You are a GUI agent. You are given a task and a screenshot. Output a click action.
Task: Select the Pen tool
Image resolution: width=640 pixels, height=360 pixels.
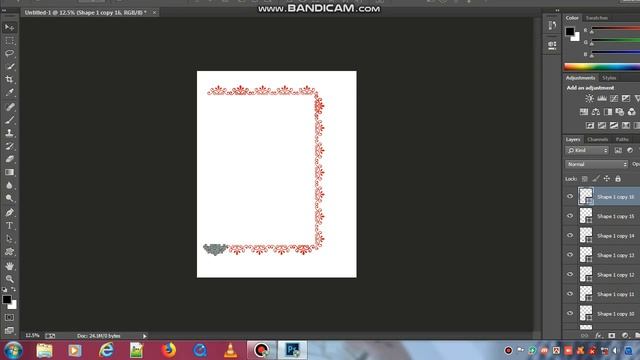tap(9, 213)
